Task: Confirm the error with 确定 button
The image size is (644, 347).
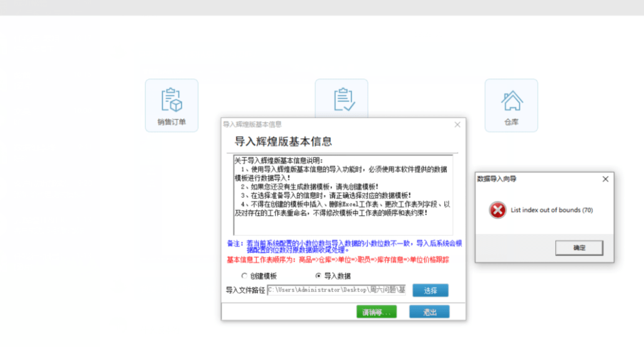Action: tap(579, 248)
